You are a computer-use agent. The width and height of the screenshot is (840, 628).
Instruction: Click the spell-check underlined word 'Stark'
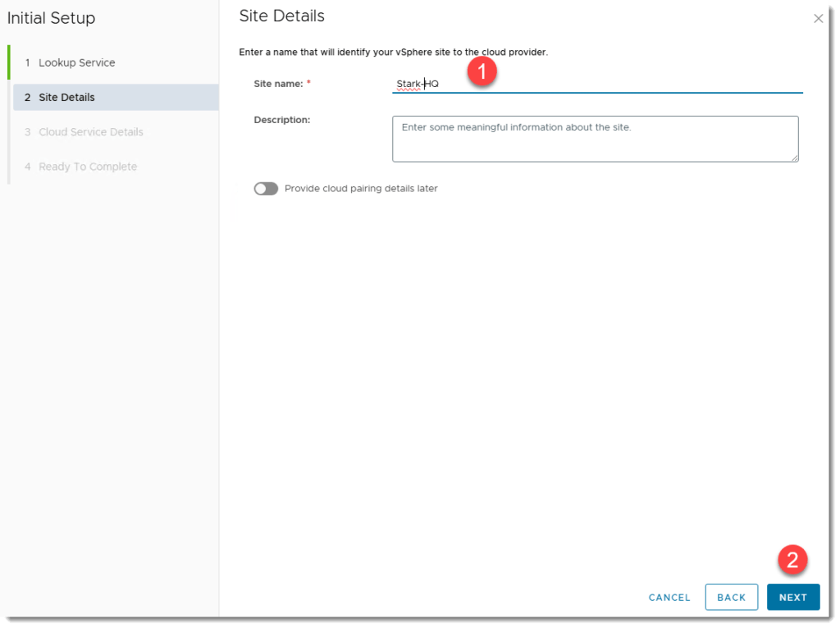pos(409,84)
